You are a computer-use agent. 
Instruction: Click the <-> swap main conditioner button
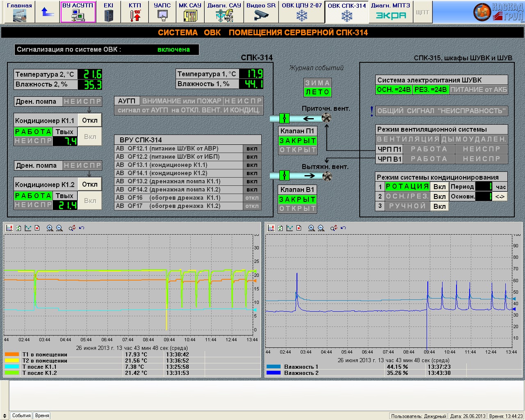[x=500, y=196]
